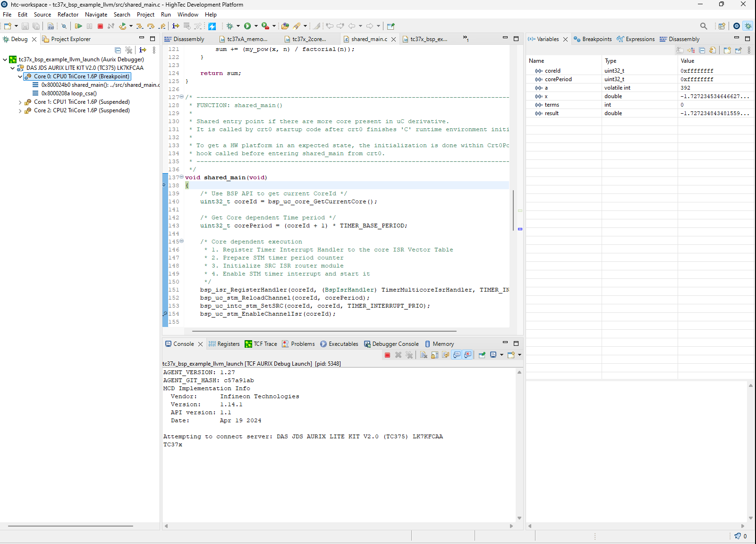The width and height of the screenshot is (756, 544).
Task: Open the Run menu in the menu bar
Action: pyautogui.click(x=166, y=15)
